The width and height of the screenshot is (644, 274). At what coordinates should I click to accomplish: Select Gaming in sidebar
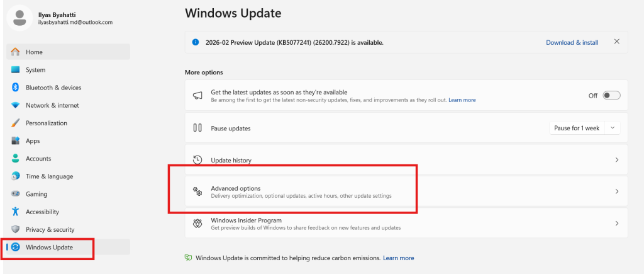[x=68, y=194]
